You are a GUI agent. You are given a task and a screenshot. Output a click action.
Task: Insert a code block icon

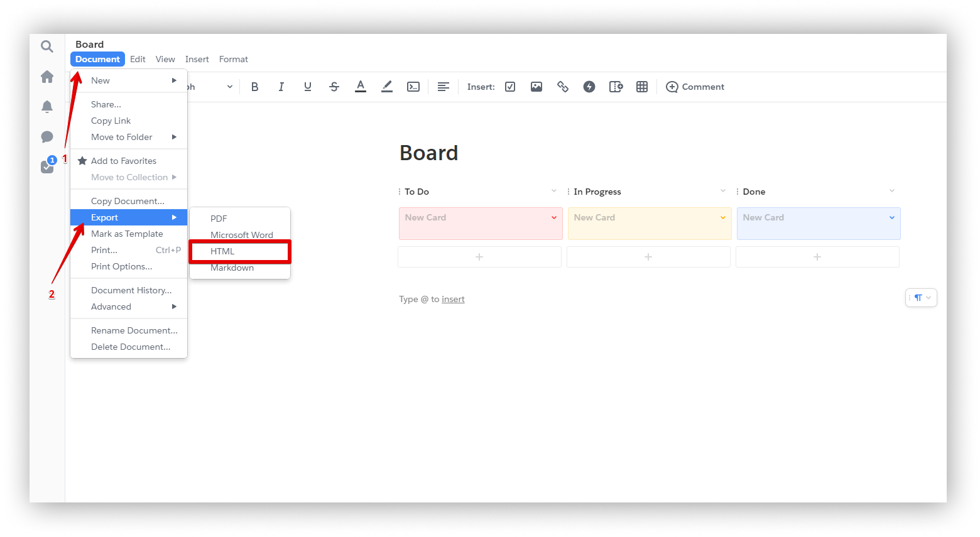413,87
